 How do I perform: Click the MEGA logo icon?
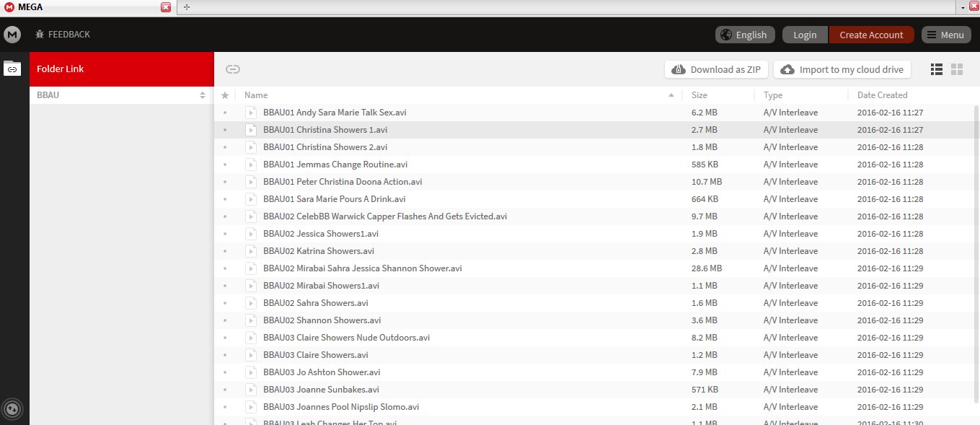coord(12,35)
